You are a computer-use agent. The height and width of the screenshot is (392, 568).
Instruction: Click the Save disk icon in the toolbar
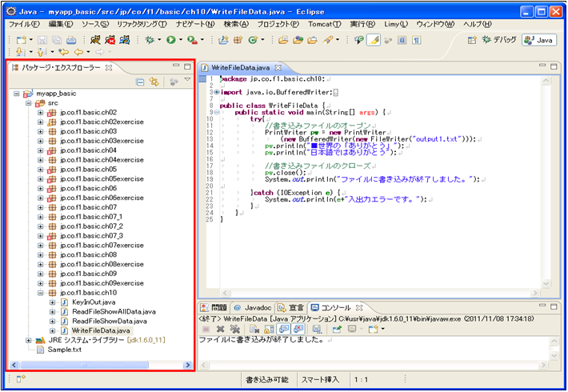42,39
